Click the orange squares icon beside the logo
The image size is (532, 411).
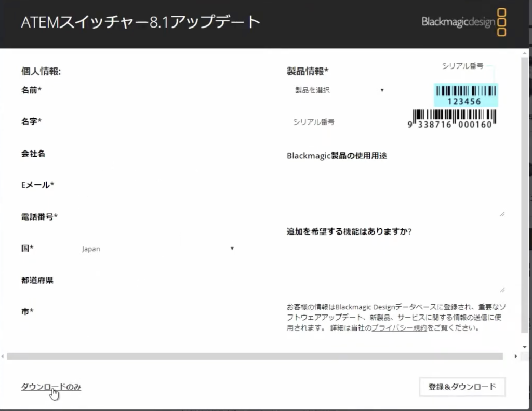pos(501,23)
